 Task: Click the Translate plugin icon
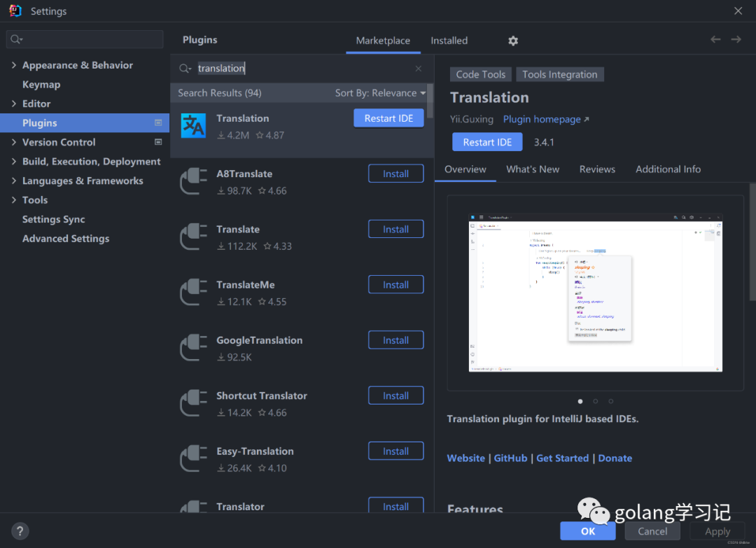[193, 237]
